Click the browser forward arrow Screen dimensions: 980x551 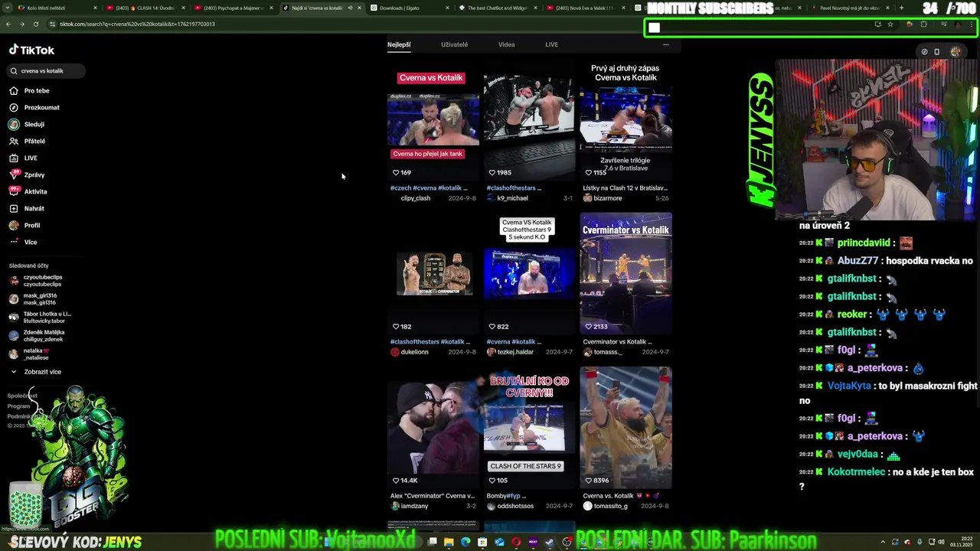[x=22, y=24]
